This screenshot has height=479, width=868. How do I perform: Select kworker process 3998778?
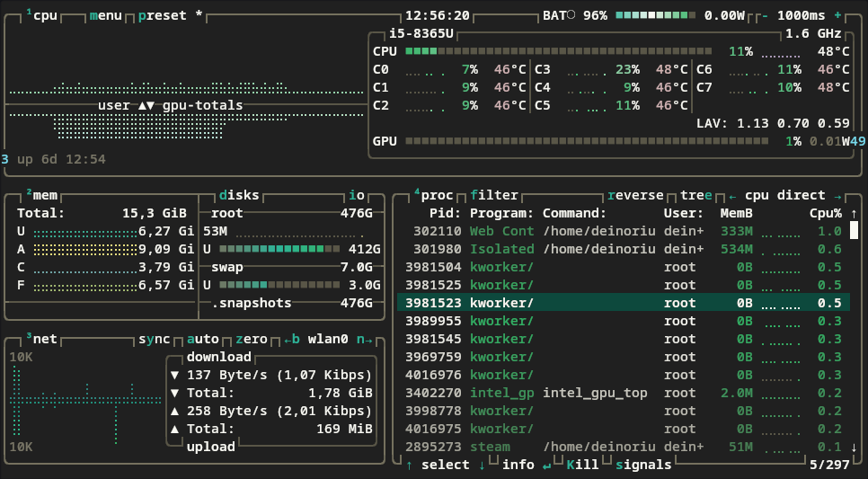click(624, 411)
